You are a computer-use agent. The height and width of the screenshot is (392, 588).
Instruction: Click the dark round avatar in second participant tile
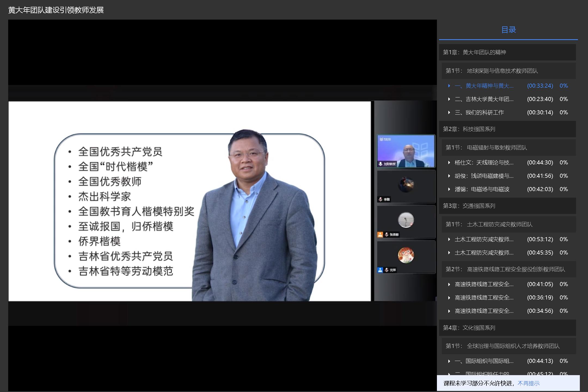[x=406, y=185]
